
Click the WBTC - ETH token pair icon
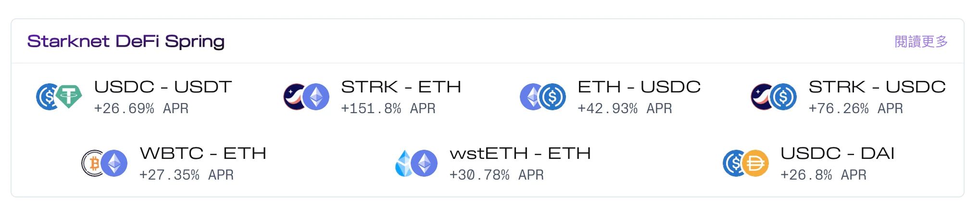(x=104, y=163)
